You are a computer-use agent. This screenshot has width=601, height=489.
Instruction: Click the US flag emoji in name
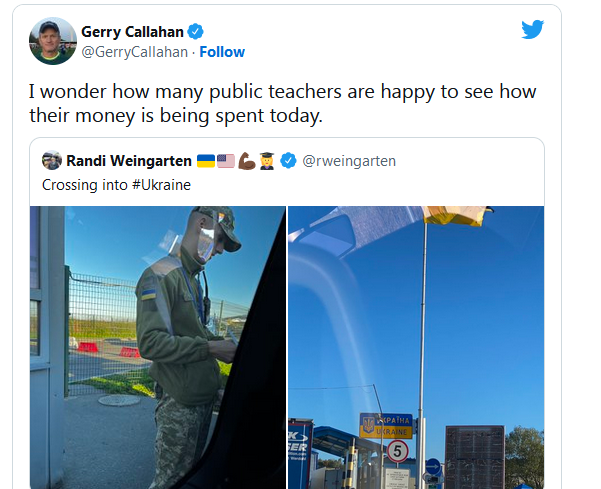click(226, 161)
